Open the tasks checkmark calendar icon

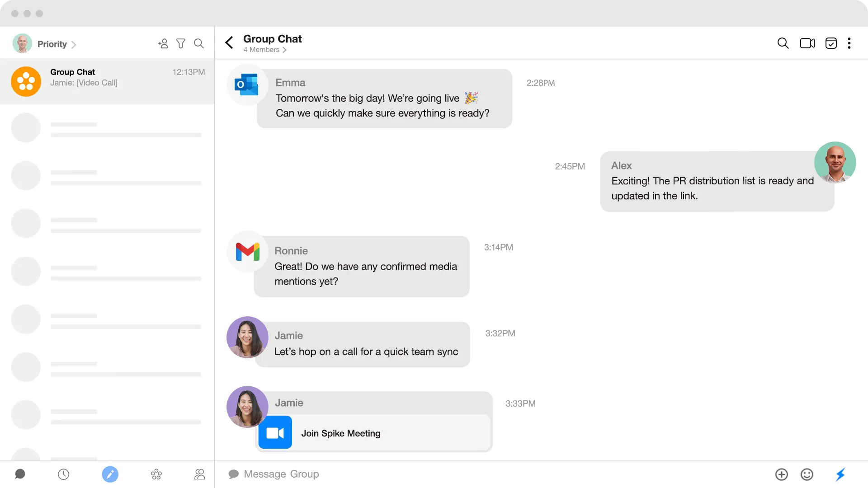[831, 43]
